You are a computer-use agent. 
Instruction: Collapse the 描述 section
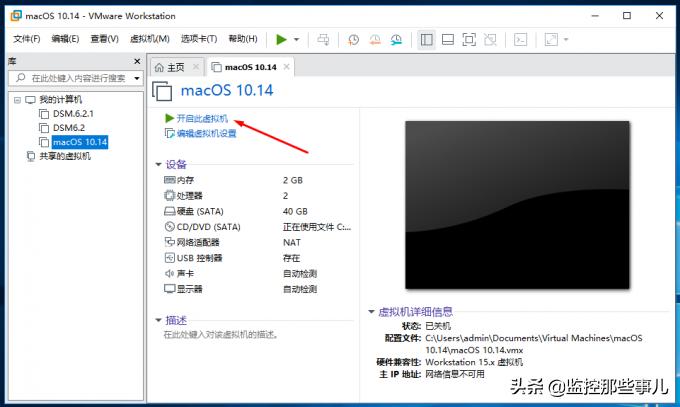[158, 320]
